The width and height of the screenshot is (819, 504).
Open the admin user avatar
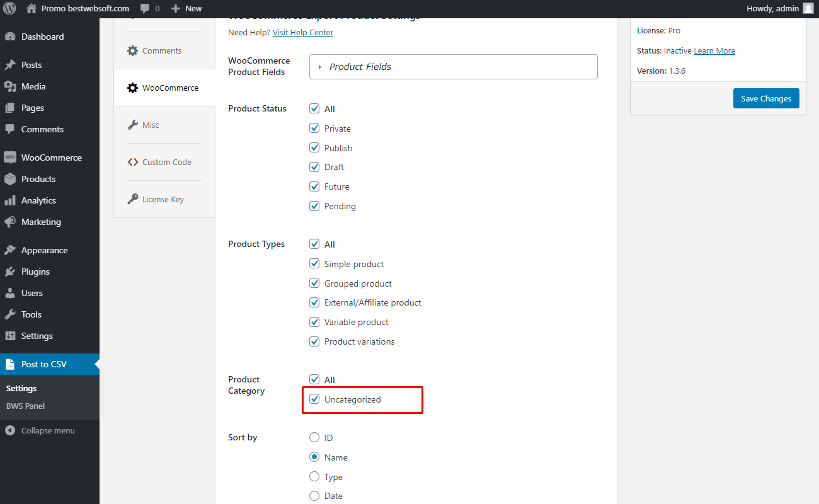[x=808, y=9]
